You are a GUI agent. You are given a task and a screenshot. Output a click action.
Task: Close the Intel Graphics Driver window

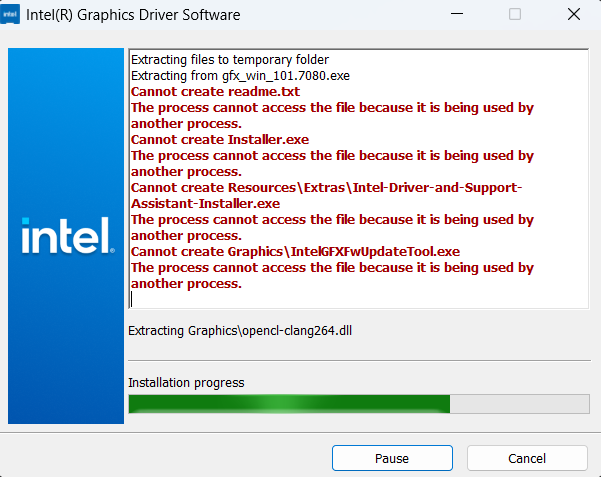[574, 15]
